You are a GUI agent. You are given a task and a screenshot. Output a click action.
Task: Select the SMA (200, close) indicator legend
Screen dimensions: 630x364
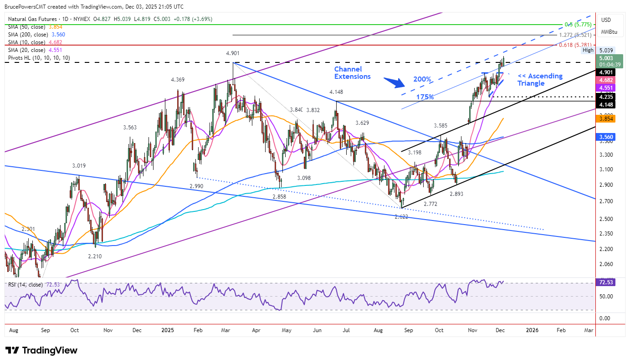(28, 35)
